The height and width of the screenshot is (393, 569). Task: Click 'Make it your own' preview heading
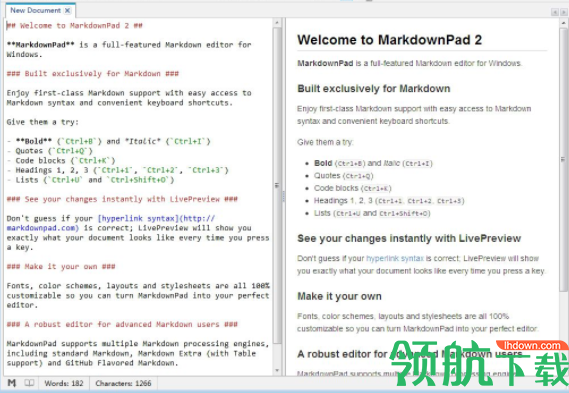(x=339, y=296)
